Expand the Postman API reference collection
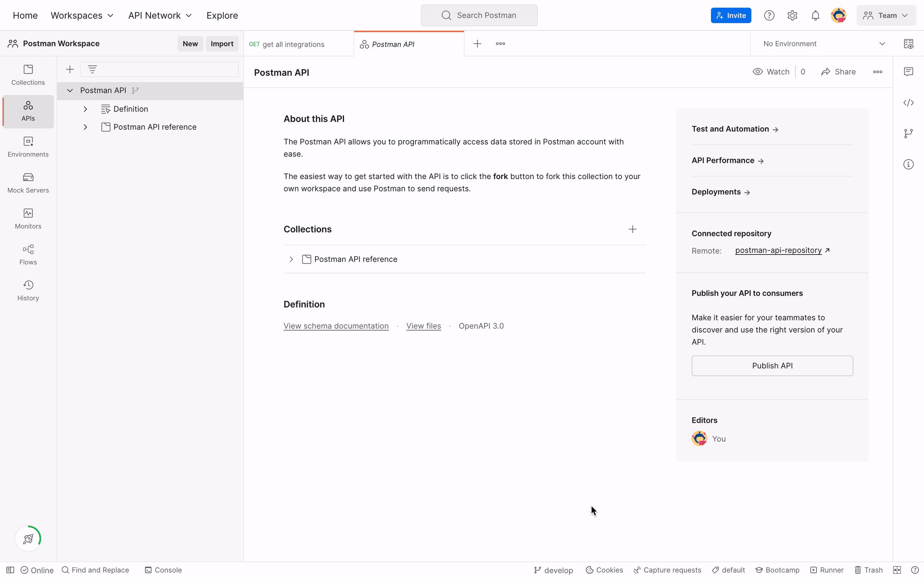This screenshot has height=577, width=924. point(290,259)
